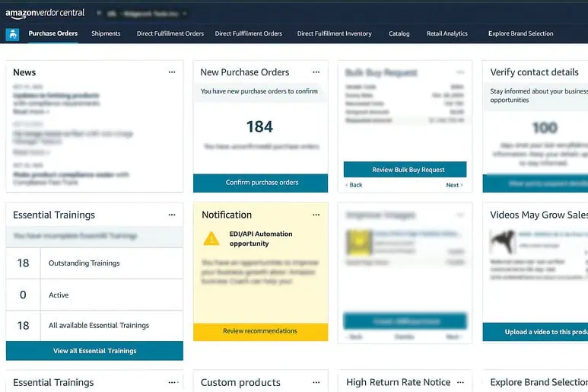Click the product thumbnail in Videos card
Screen dimensions: 588x392
[503, 241]
